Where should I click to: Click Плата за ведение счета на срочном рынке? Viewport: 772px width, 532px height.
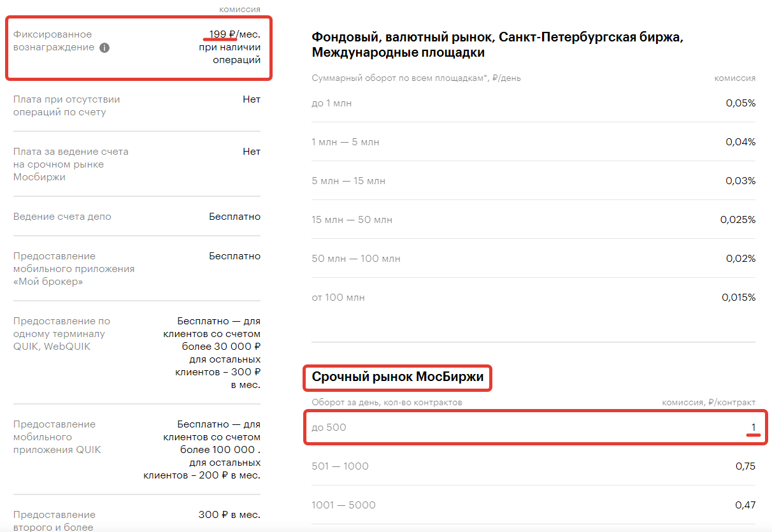click(71, 164)
